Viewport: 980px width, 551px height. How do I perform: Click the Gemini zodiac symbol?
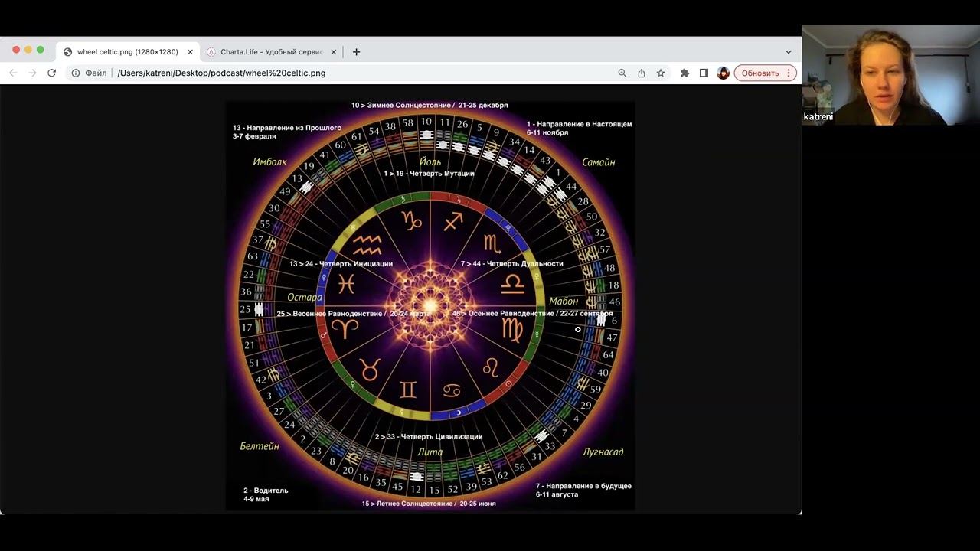coord(408,390)
